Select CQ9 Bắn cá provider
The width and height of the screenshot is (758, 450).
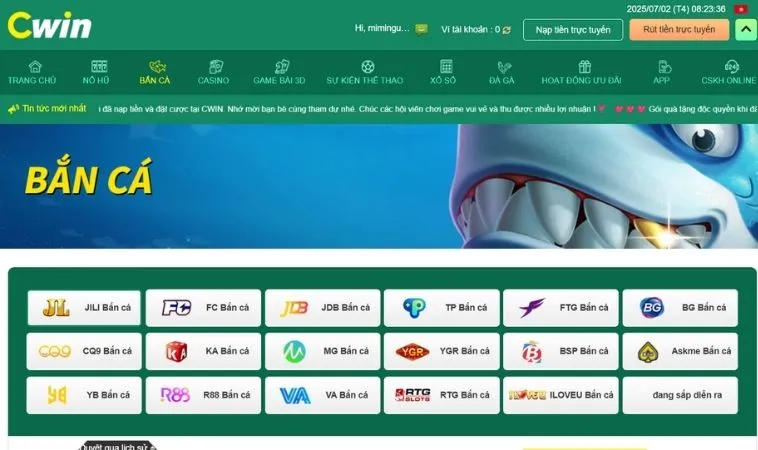pos(84,351)
